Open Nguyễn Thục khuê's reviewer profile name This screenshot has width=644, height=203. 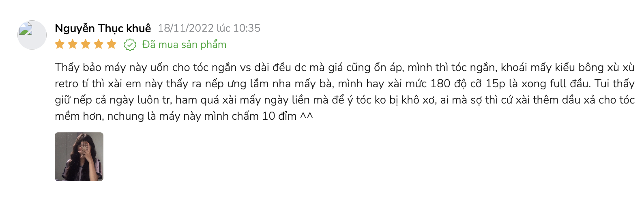point(103,28)
